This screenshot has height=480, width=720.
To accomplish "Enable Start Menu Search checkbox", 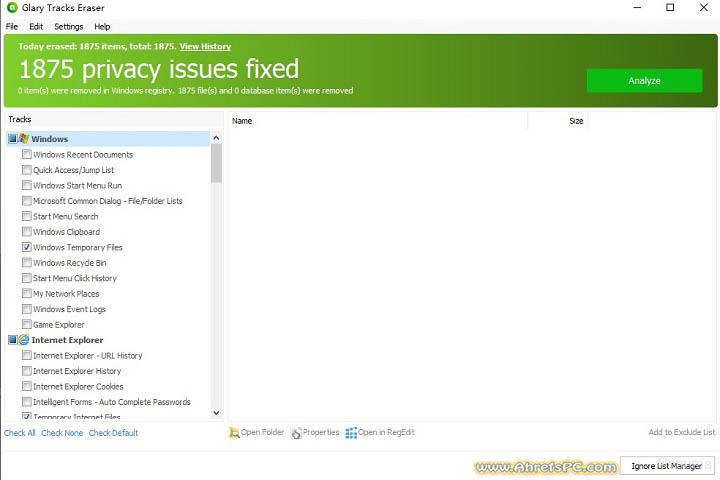I will coord(27,216).
